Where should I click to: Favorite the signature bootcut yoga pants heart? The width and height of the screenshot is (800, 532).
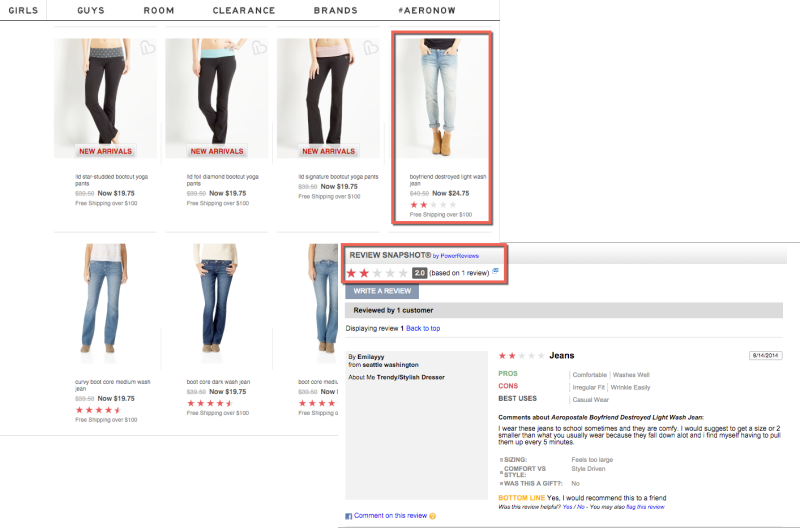point(370,48)
